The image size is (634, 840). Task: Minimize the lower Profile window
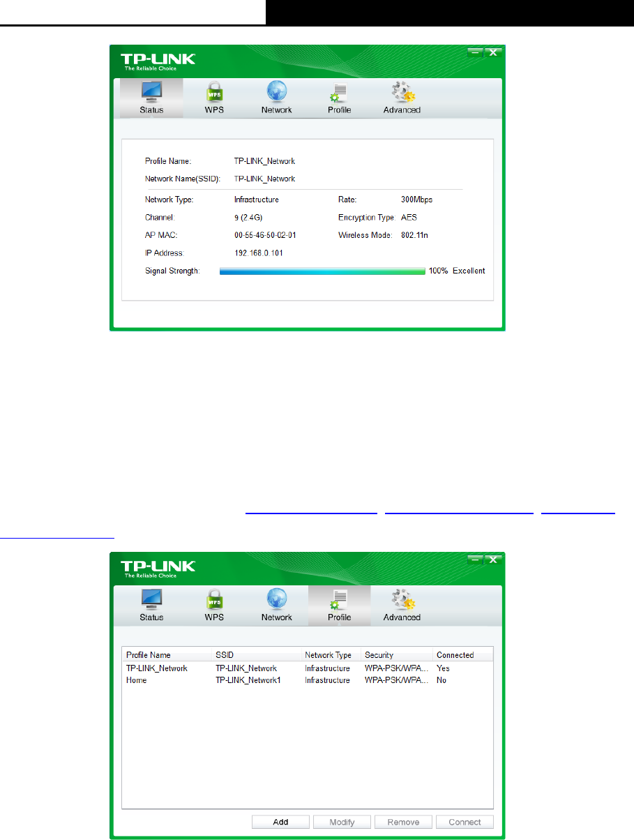(x=475, y=560)
